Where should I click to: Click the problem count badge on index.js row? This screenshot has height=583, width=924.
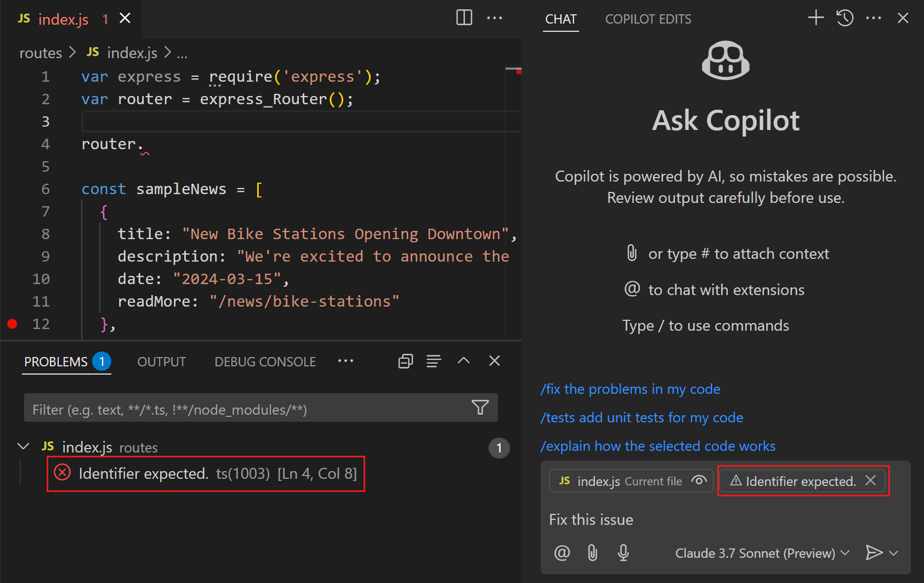click(499, 448)
